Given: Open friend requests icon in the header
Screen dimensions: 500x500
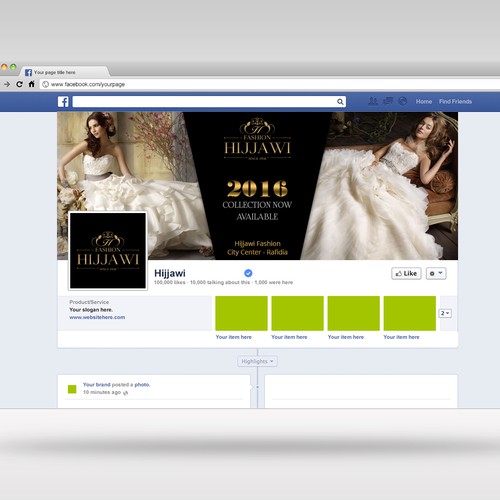Looking at the screenshot, I should [373, 101].
